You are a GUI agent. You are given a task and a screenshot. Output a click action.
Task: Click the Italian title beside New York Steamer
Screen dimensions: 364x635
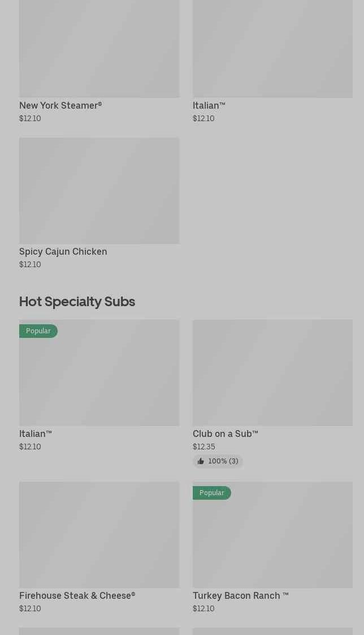point(209,105)
